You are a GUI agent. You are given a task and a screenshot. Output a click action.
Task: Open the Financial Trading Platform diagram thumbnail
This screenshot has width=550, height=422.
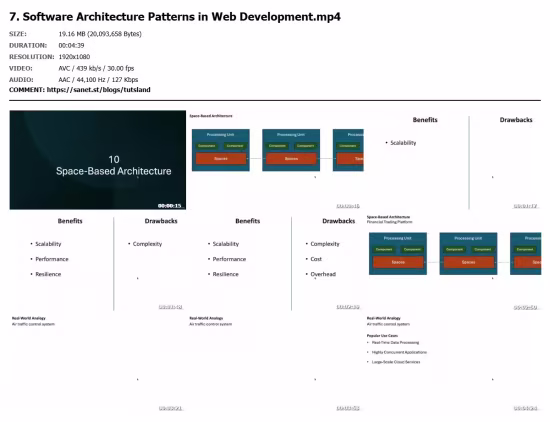point(452,261)
